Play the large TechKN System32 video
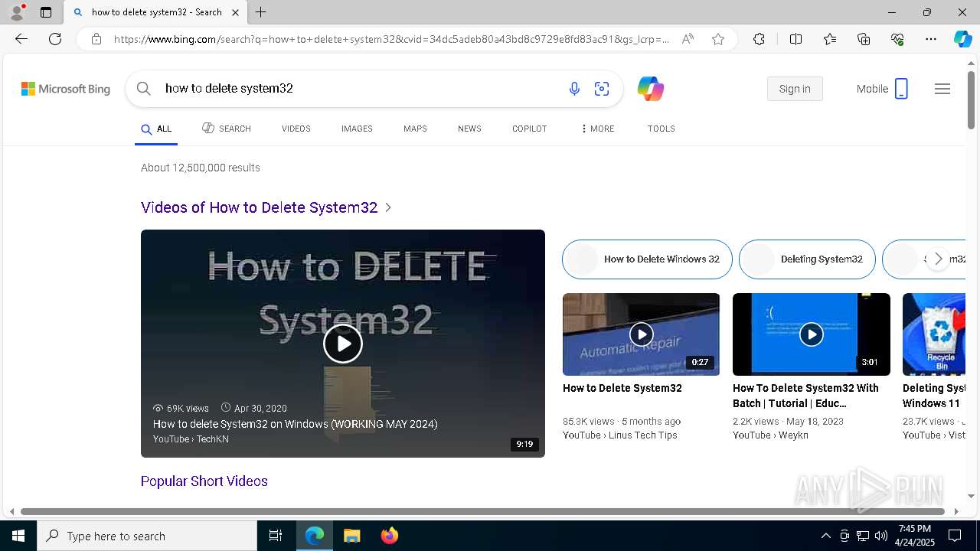This screenshot has width=980, height=551. [x=343, y=344]
